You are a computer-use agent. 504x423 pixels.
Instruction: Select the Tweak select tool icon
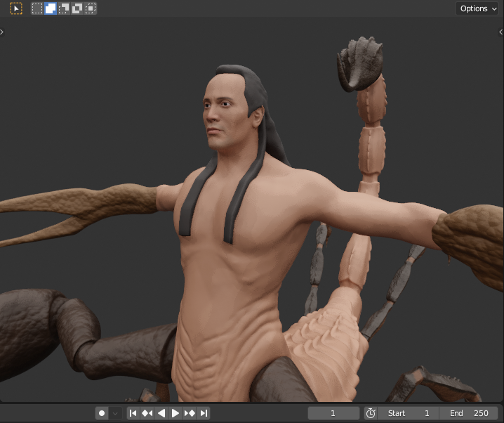(x=16, y=8)
